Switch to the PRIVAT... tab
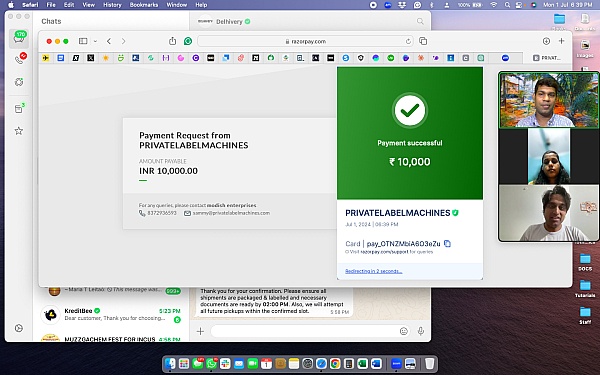Screen dimensions: 600x375 [547, 58]
